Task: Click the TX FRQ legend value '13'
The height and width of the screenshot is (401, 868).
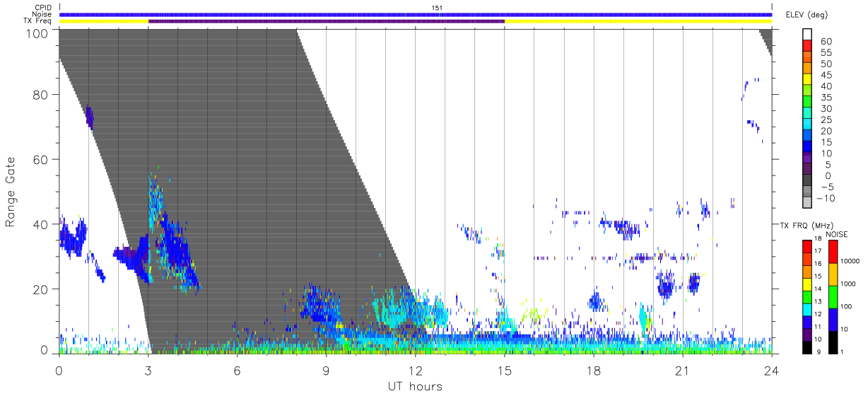Action: [818, 301]
